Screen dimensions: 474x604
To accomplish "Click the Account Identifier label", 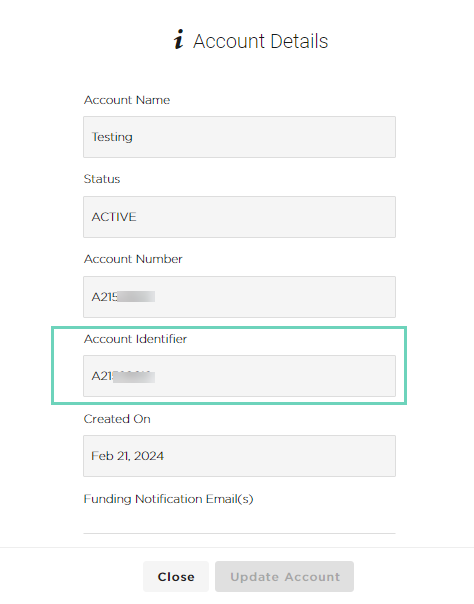I will [136, 339].
